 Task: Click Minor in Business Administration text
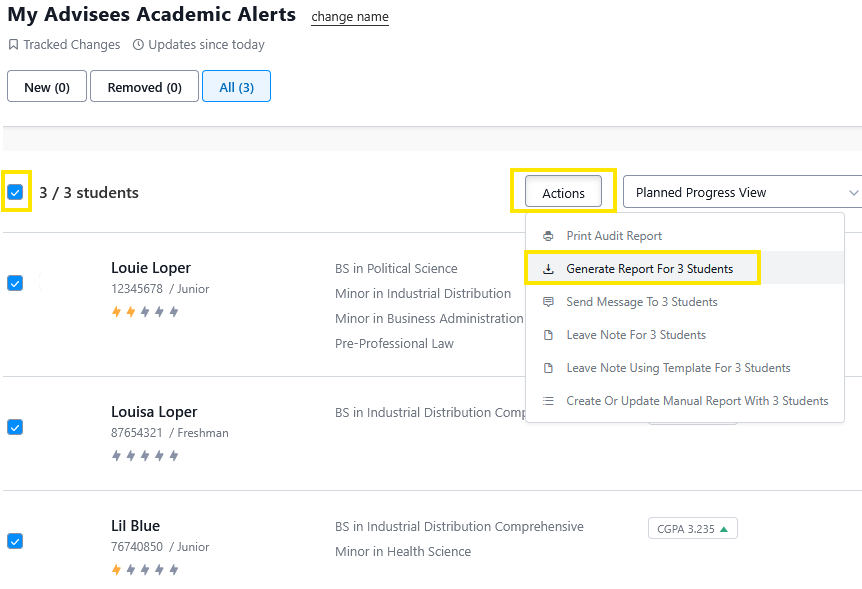(429, 318)
